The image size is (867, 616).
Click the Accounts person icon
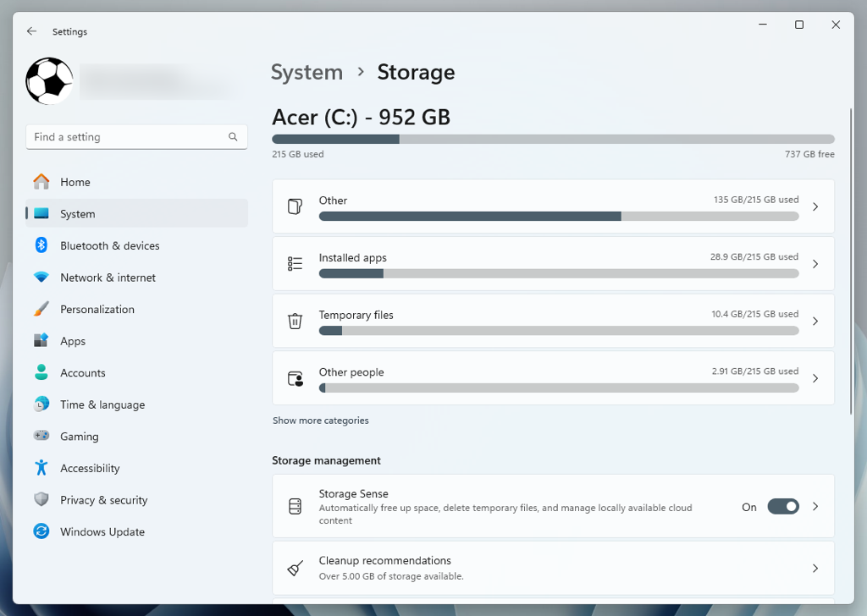pos(41,372)
